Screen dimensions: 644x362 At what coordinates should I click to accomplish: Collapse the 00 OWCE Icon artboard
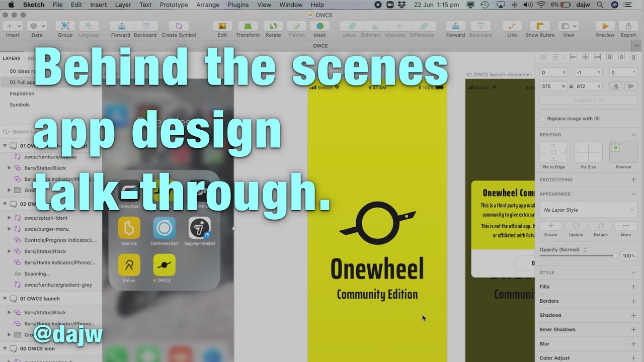5,348
